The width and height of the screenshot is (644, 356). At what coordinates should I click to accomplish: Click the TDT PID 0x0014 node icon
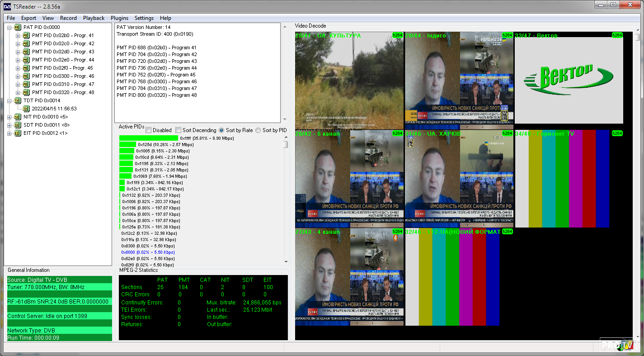pos(18,100)
